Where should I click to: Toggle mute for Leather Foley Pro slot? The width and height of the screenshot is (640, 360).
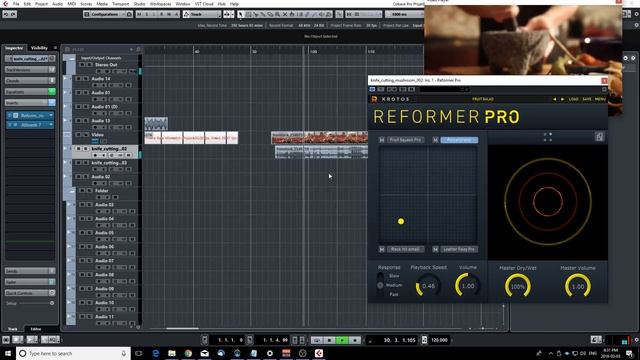point(436,249)
